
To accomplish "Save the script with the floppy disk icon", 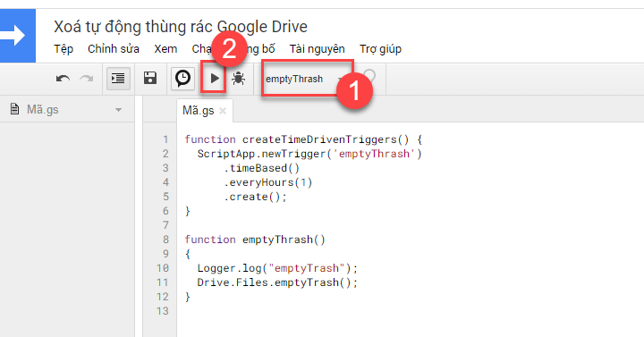I will (x=150, y=78).
